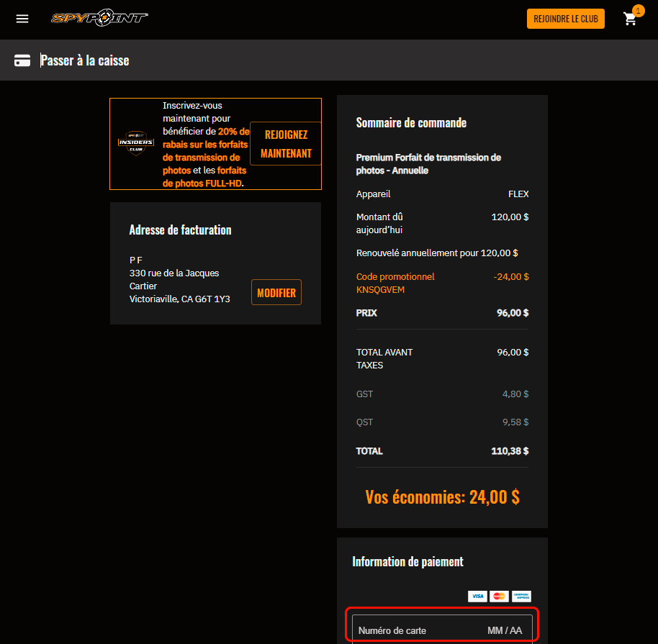Open the shopping cart icon
Viewport: 658px width, 644px height.
click(x=629, y=19)
